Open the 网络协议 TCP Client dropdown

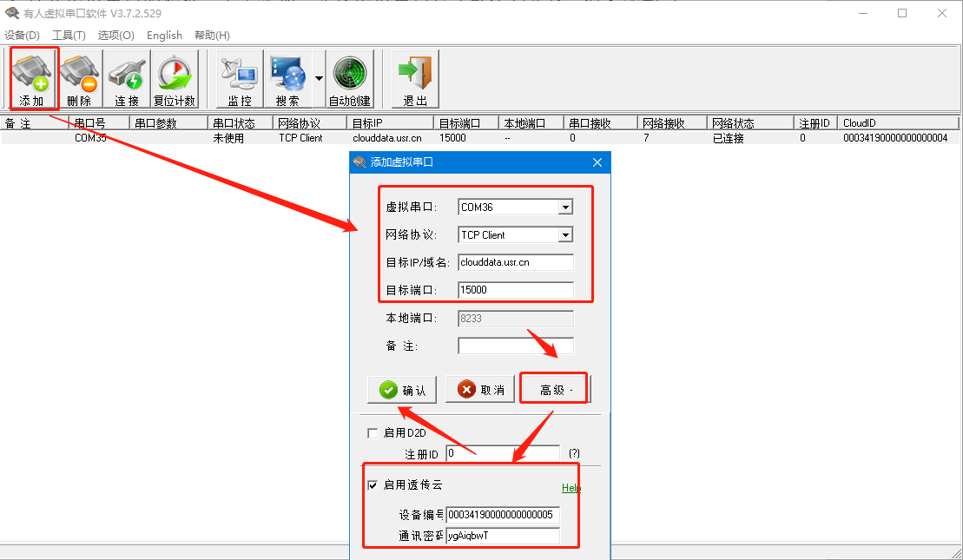pos(565,235)
